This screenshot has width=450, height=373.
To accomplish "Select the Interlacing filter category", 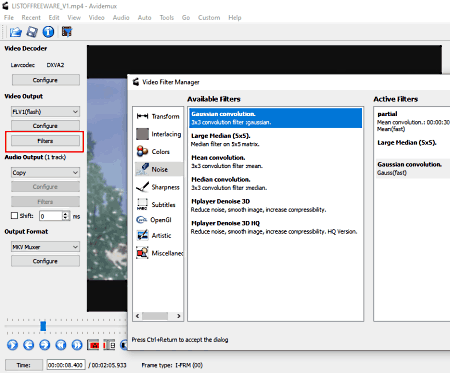I will tap(158, 134).
